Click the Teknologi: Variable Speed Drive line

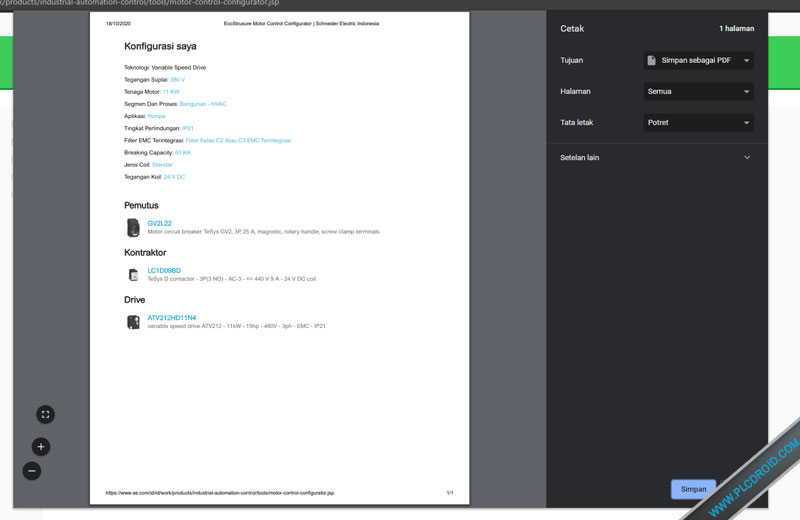click(165, 67)
